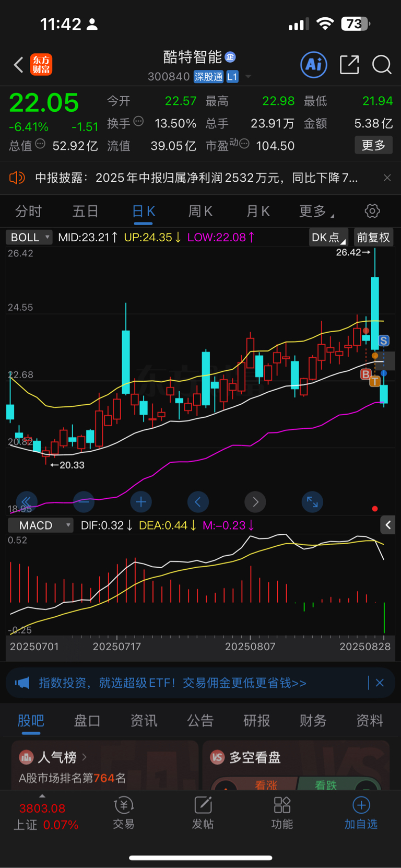Open the 功能 functions icon
The image size is (401, 868).
282,813
